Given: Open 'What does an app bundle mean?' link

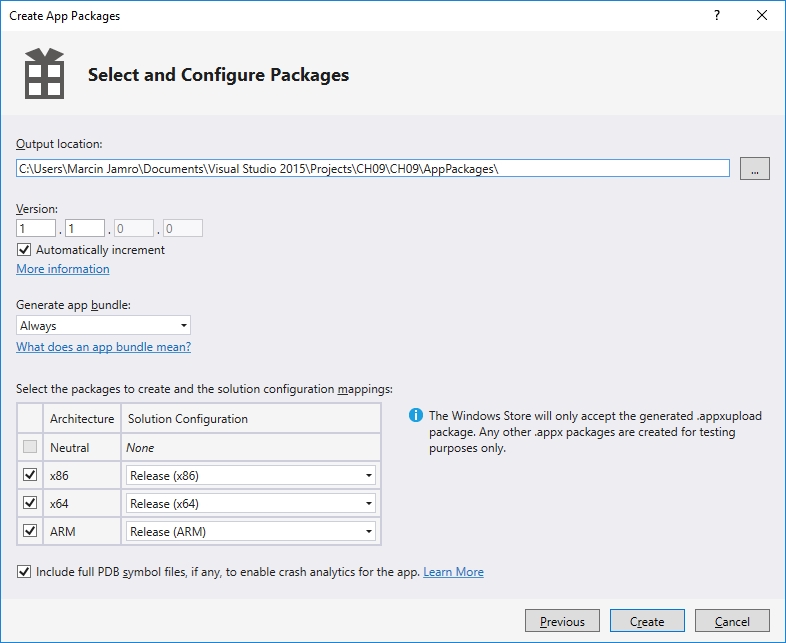Looking at the screenshot, I should pos(103,347).
